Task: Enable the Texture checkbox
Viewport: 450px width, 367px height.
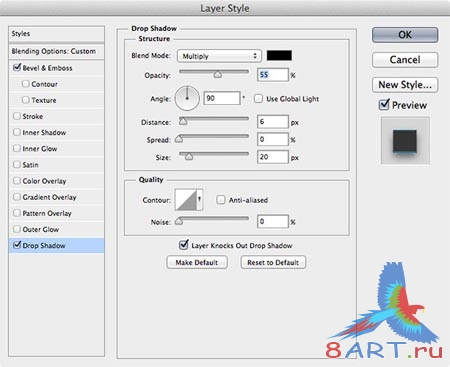Action: [26, 100]
